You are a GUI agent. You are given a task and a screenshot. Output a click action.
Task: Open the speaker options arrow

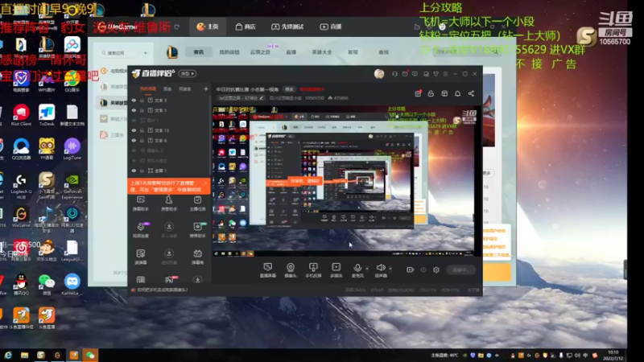(x=390, y=269)
